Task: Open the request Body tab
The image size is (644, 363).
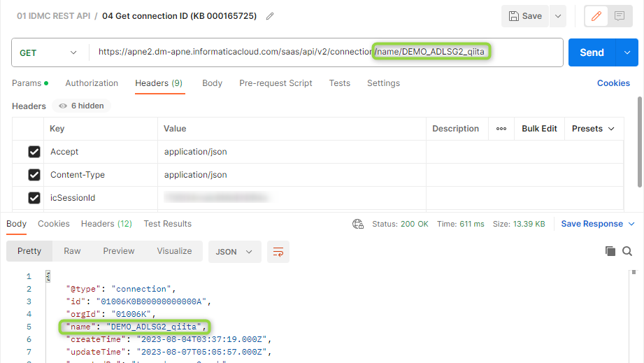Action: point(212,83)
